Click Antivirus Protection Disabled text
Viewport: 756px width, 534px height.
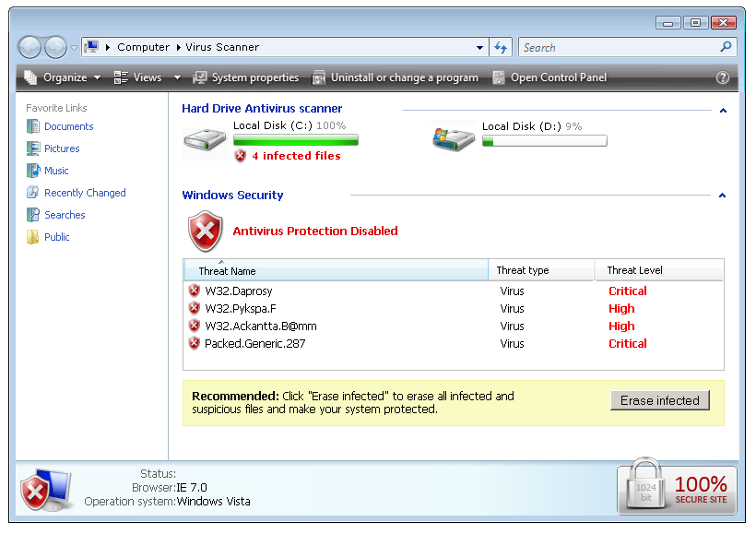(315, 231)
